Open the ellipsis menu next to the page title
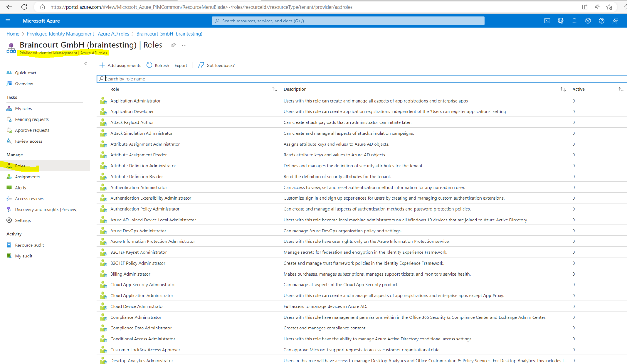The height and width of the screenshot is (364, 627). [184, 45]
